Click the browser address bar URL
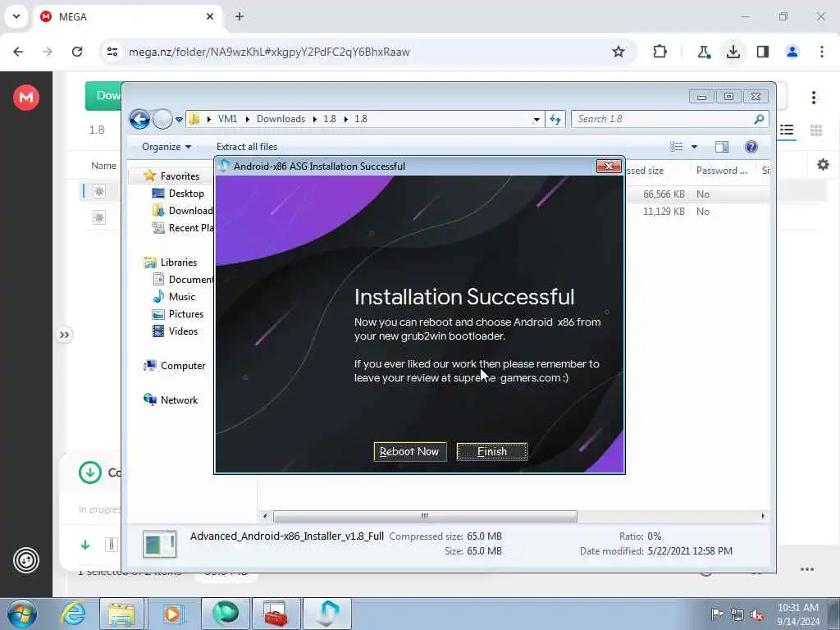 (269, 52)
